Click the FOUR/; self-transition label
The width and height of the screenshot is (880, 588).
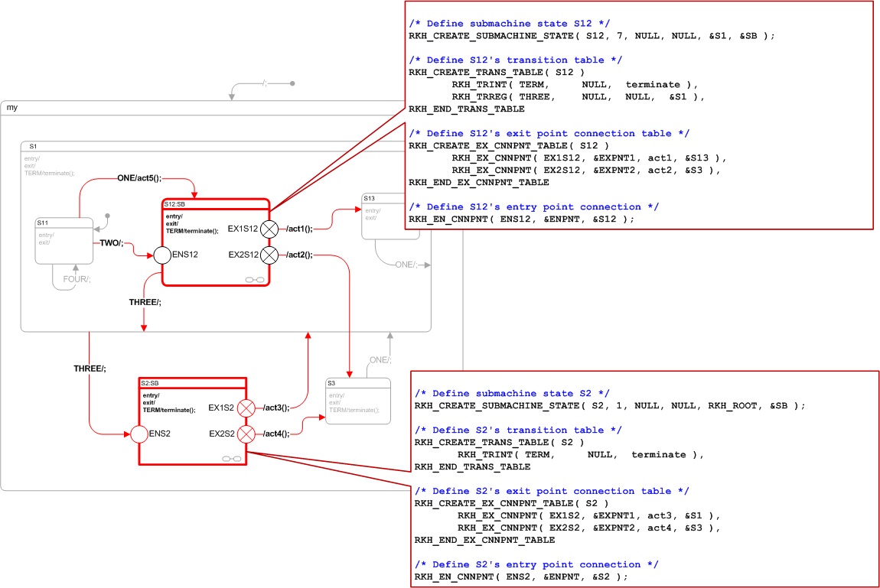77,280
